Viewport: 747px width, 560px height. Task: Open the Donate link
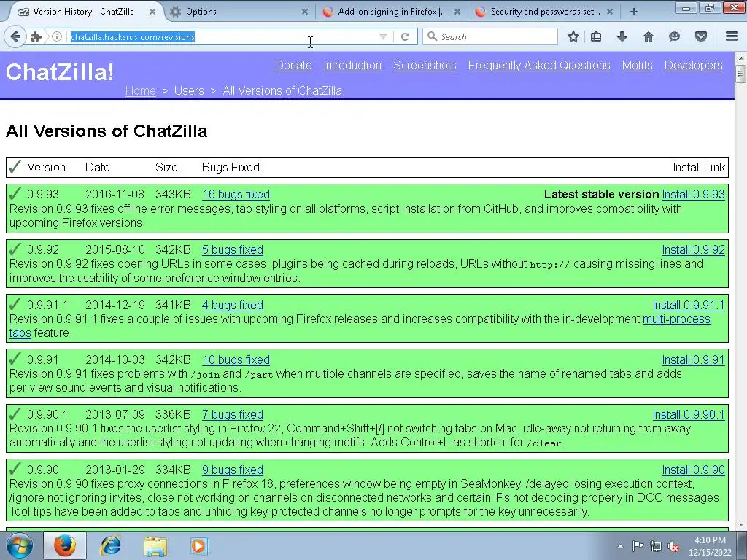293,65
